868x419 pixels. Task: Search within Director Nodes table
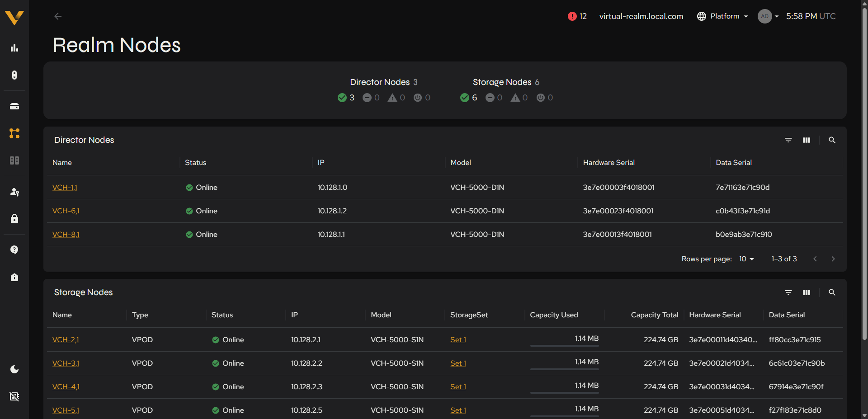tap(832, 140)
